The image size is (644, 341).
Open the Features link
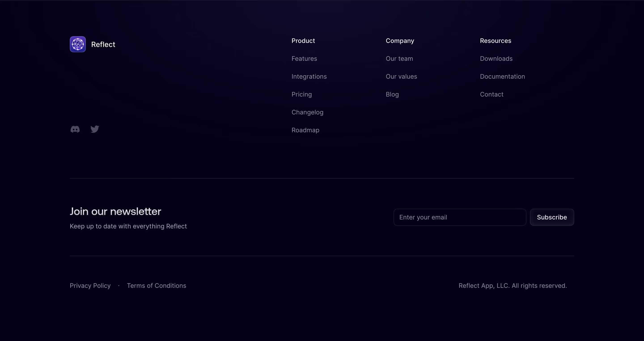click(x=304, y=59)
